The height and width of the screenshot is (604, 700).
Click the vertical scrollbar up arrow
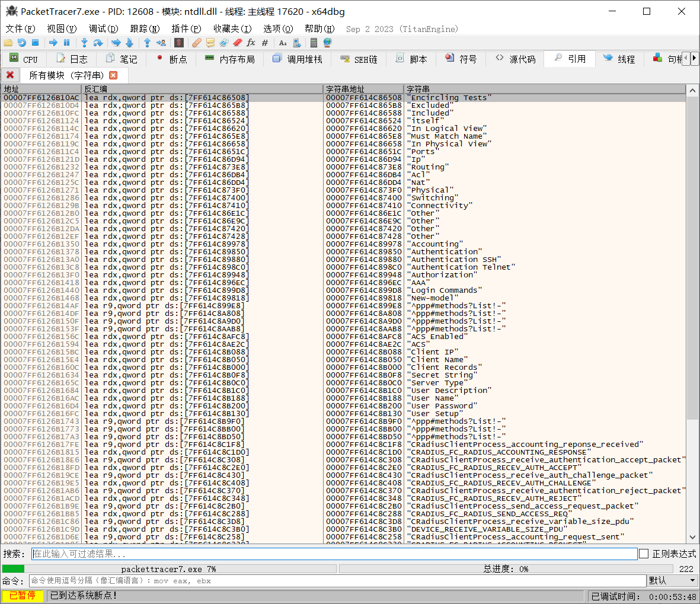692,90
